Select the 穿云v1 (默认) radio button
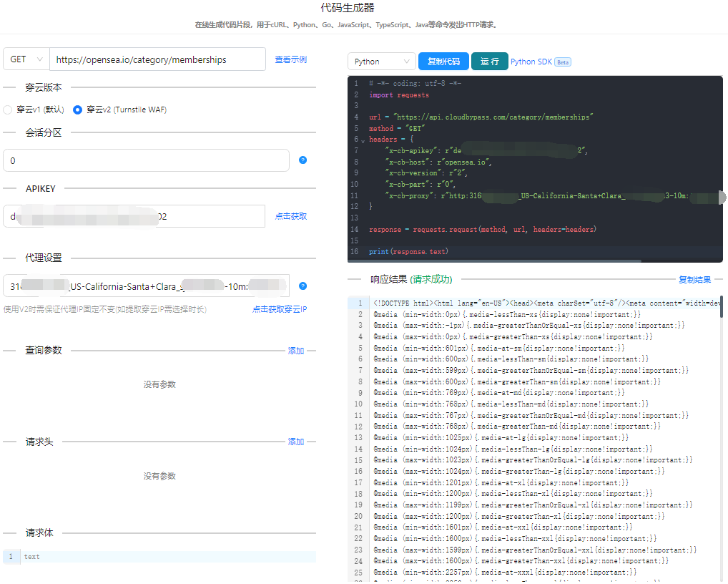The width and height of the screenshot is (728, 584). point(7,109)
